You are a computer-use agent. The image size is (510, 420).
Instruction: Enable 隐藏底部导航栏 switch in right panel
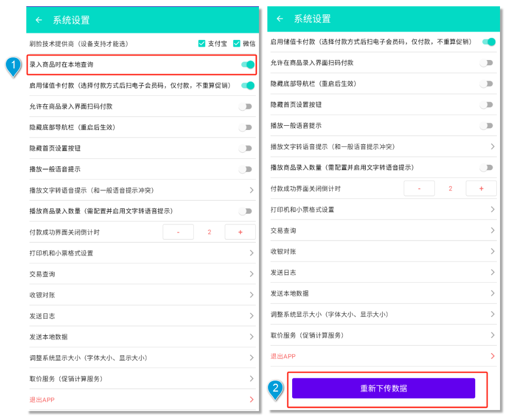click(x=487, y=84)
